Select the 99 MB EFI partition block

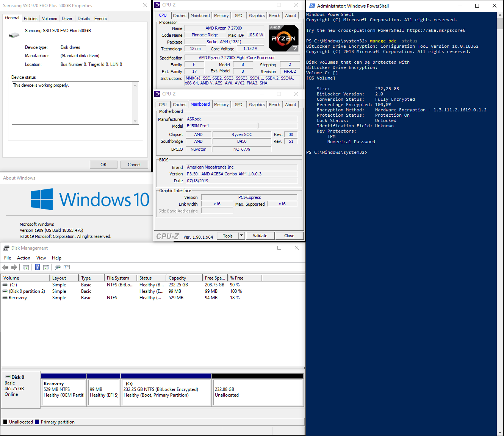tap(103, 390)
